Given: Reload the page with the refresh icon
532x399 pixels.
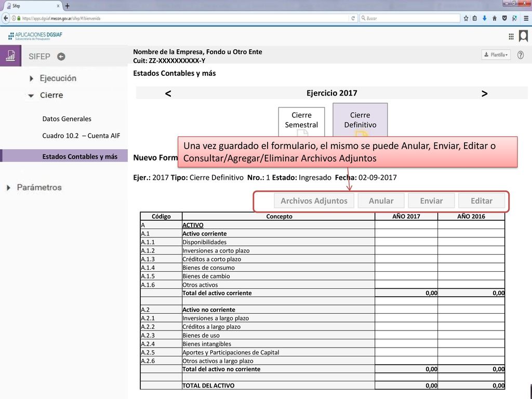Looking at the screenshot, I should pyautogui.click(x=353, y=18).
